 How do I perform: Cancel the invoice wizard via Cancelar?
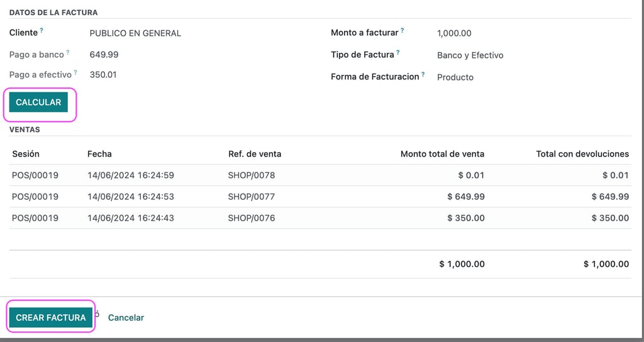[126, 317]
